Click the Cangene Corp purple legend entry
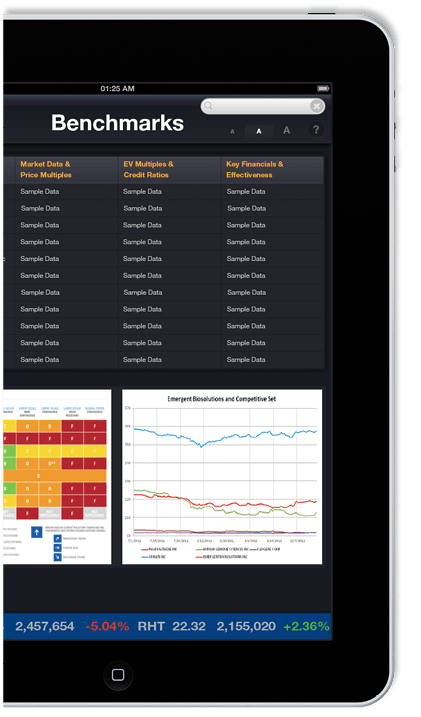421x717 pixels. click(x=265, y=549)
